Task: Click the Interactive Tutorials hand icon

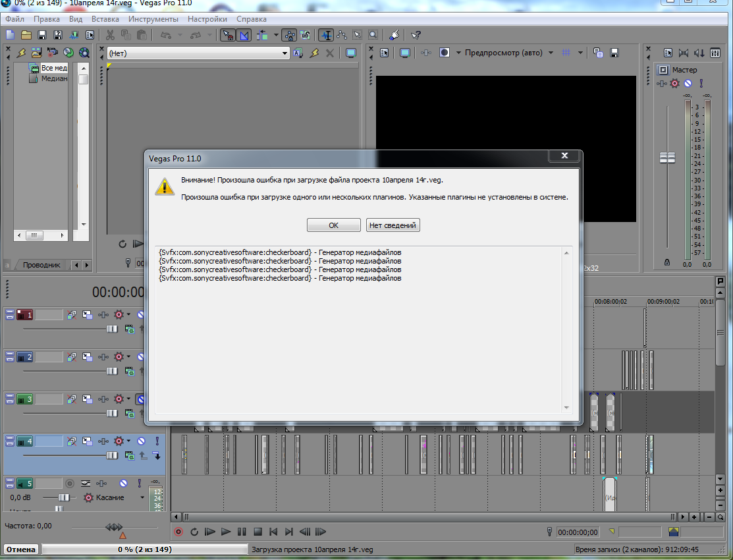Action: tap(394, 35)
